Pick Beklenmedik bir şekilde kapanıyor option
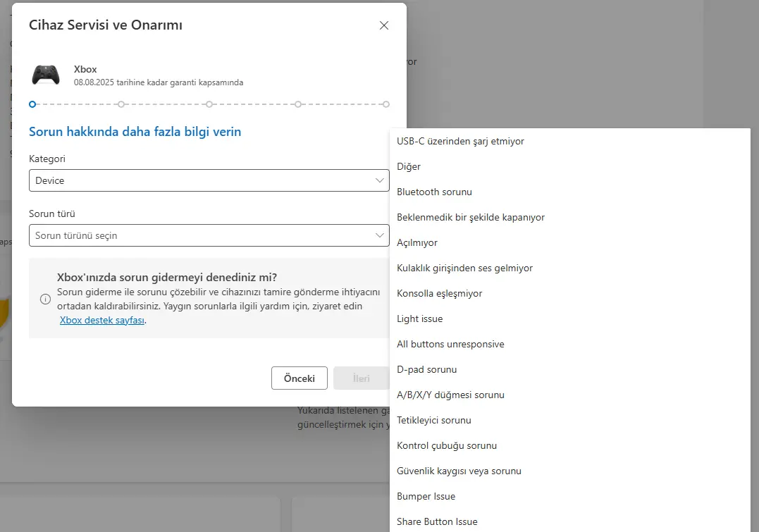 pos(569,217)
